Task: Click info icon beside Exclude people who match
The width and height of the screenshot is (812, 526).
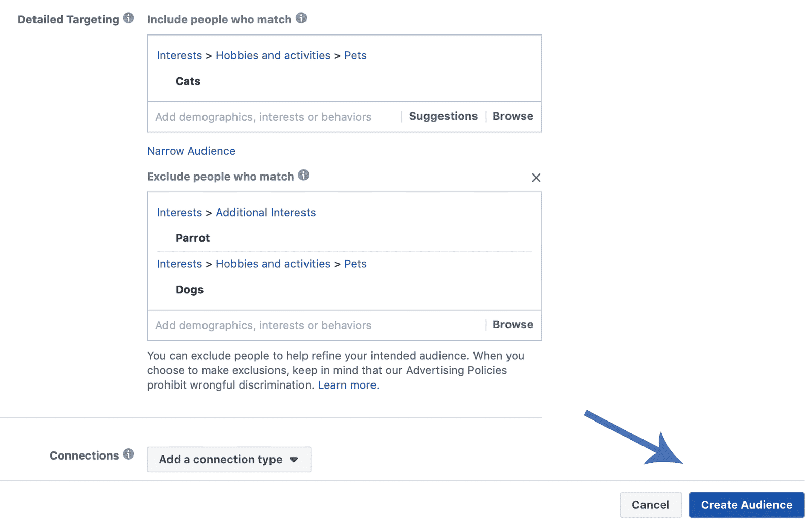Action: (x=303, y=175)
